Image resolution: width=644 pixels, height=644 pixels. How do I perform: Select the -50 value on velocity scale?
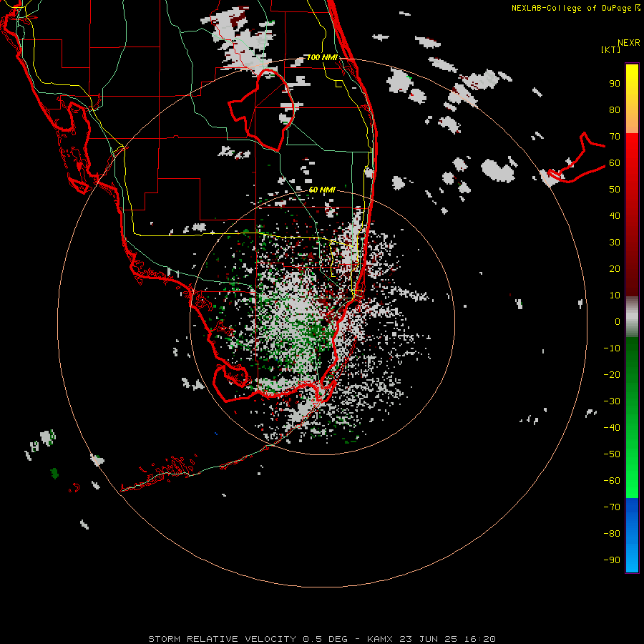pyautogui.click(x=612, y=454)
